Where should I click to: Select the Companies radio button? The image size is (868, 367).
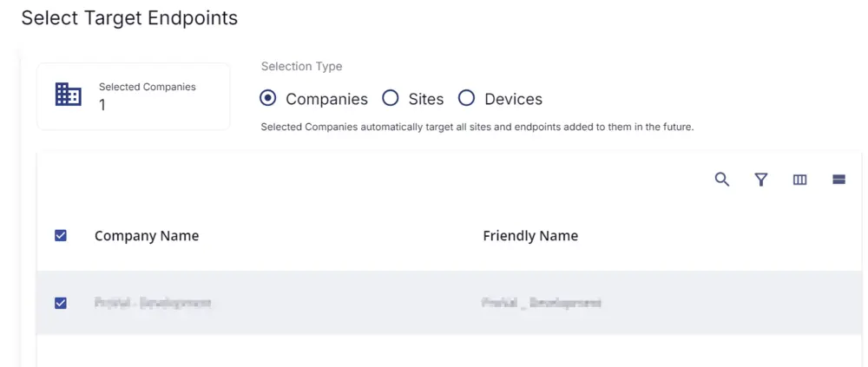268,99
